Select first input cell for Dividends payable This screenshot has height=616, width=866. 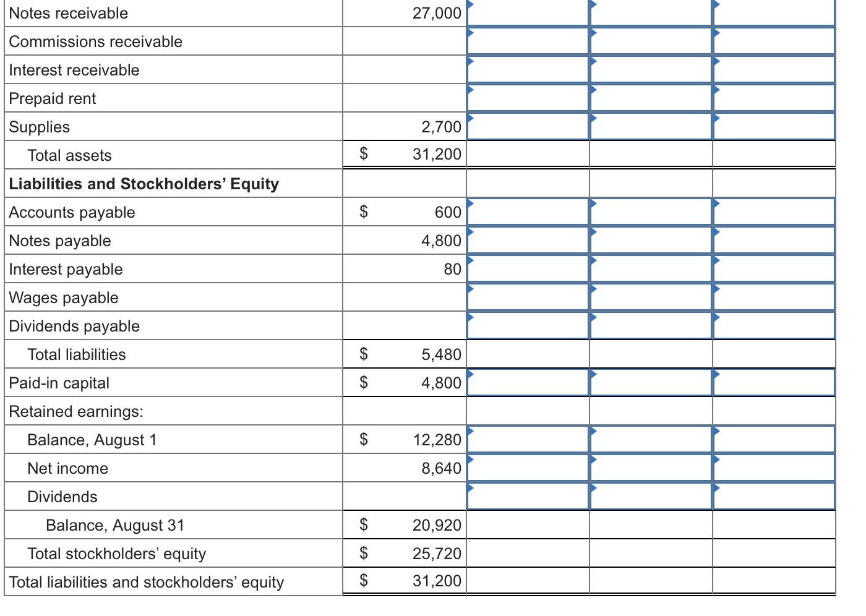pos(528,325)
